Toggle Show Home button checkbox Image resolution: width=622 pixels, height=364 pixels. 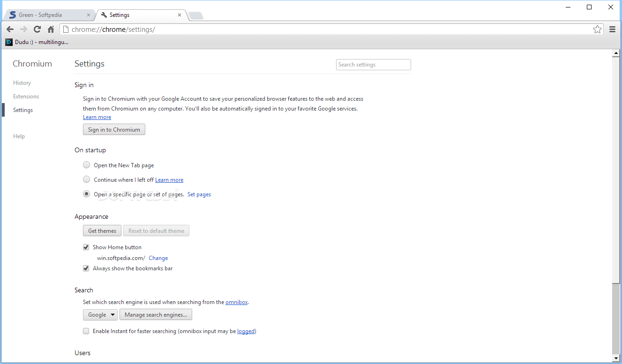(86, 247)
